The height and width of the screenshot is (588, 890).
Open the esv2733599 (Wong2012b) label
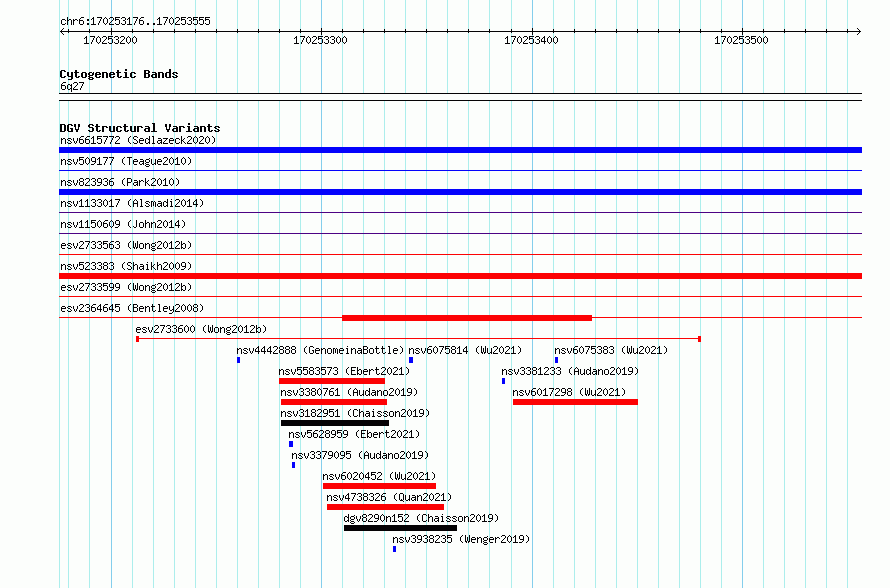(126, 287)
